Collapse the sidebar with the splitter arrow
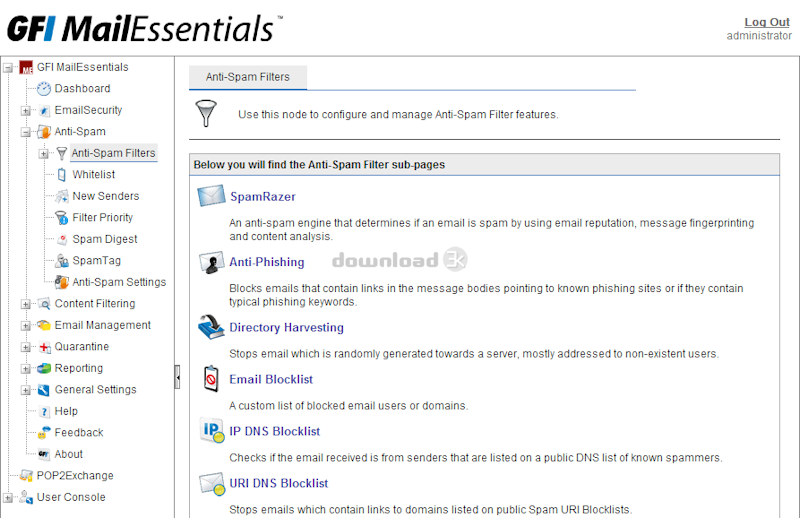 (x=177, y=377)
